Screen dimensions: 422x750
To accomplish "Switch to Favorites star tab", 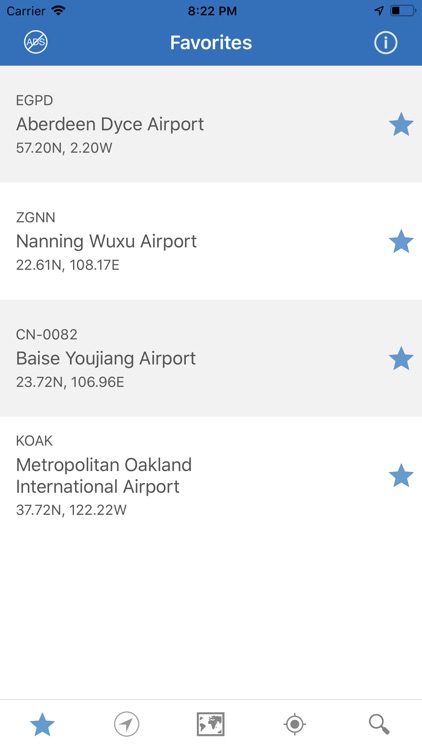I will point(42,724).
